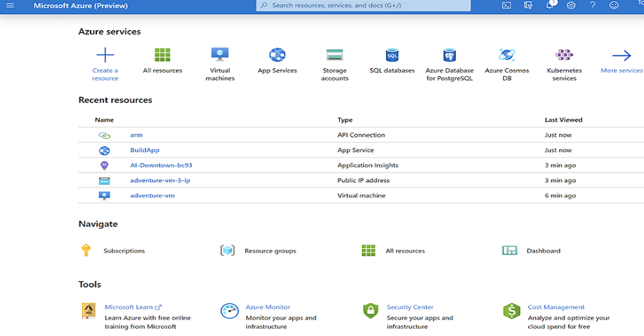644x336 pixels.
Task: Open the Azure Cosmos DB icon
Action: pos(507,55)
